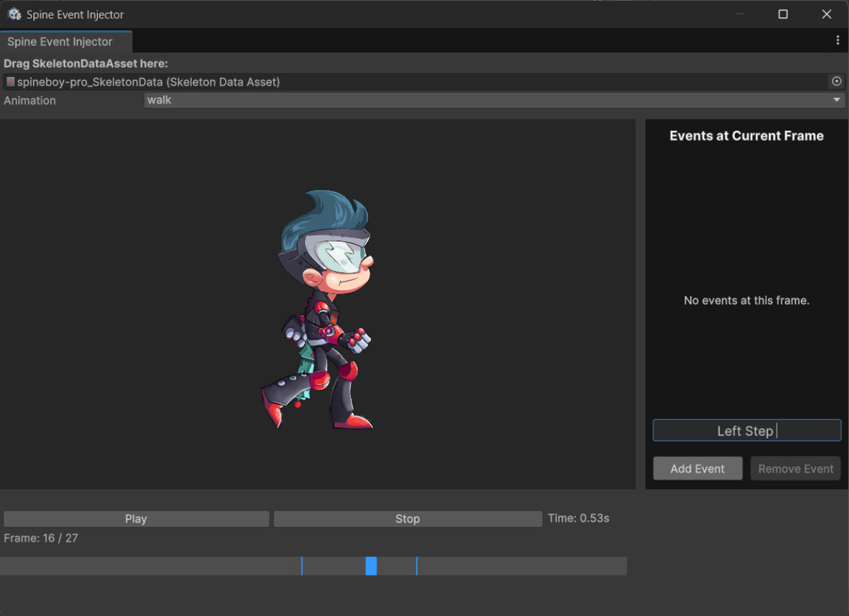Maximize the Spine Event Injector window
The image size is (849, 616).
[783, 14]
